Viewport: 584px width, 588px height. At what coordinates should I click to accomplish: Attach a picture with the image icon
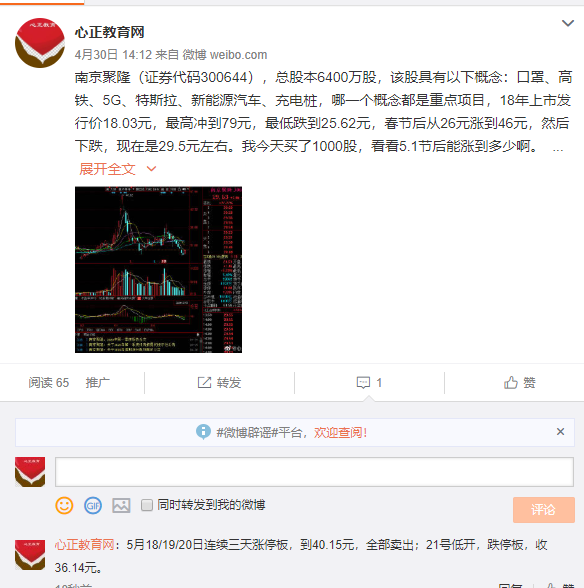(x=121, y=506)
